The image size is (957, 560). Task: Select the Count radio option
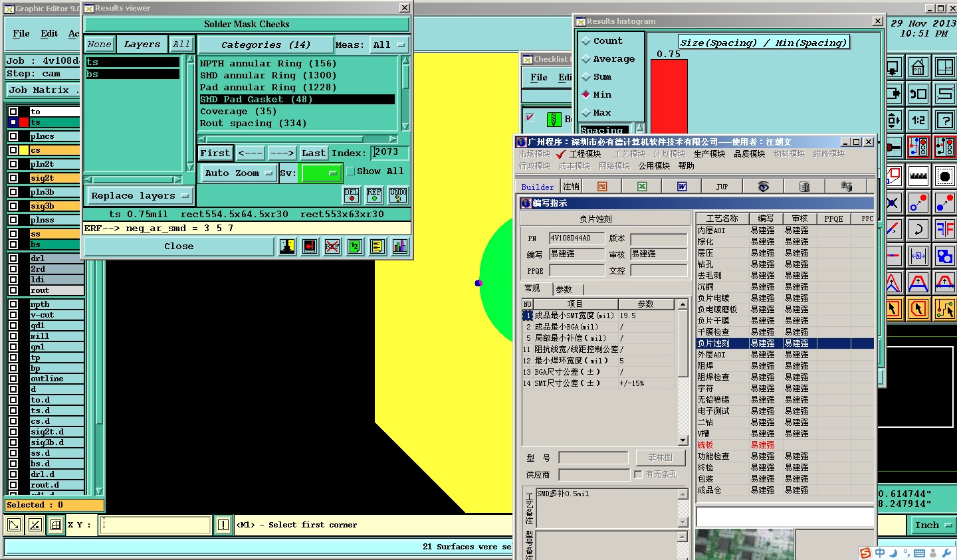tap(585, 41)
